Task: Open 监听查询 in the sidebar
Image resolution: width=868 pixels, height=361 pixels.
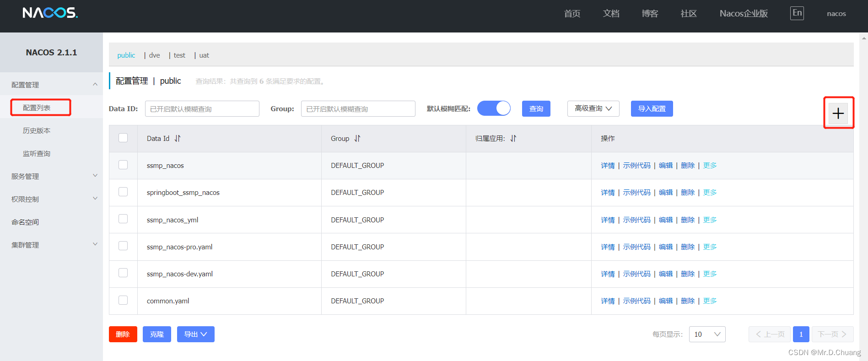Action: pos(37,153)
